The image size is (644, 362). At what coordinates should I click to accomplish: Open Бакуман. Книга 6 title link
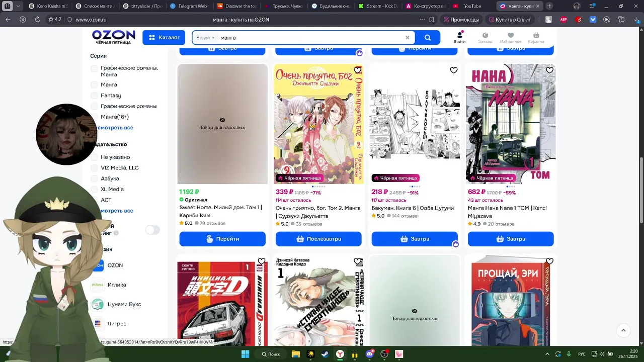click(413, 208)
